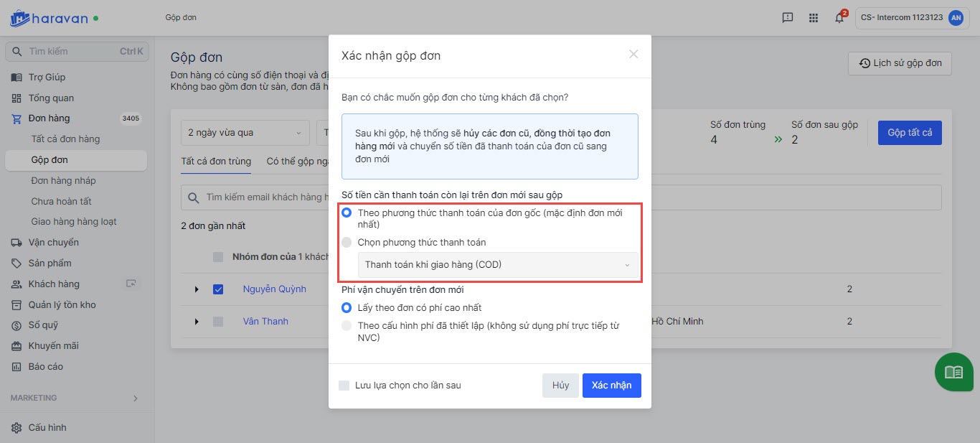Open the green help book button
Image resolution: width=980 pixels, height=443 pixels.
tap(953, 372)
